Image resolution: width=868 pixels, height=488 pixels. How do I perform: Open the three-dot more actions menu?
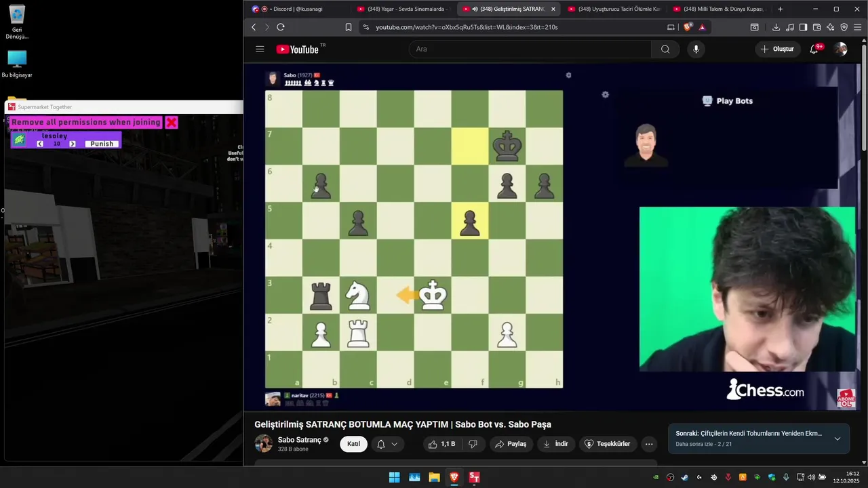point(649,444)
